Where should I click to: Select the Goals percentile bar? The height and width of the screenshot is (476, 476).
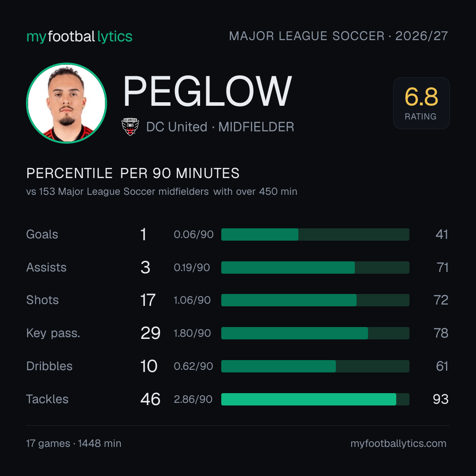[x=315, y=234]
